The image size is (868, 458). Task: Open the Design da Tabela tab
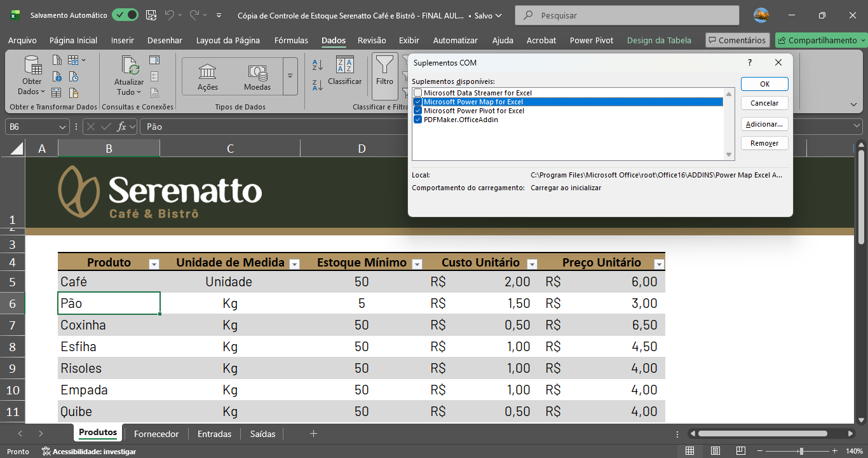tap(659, 40)
